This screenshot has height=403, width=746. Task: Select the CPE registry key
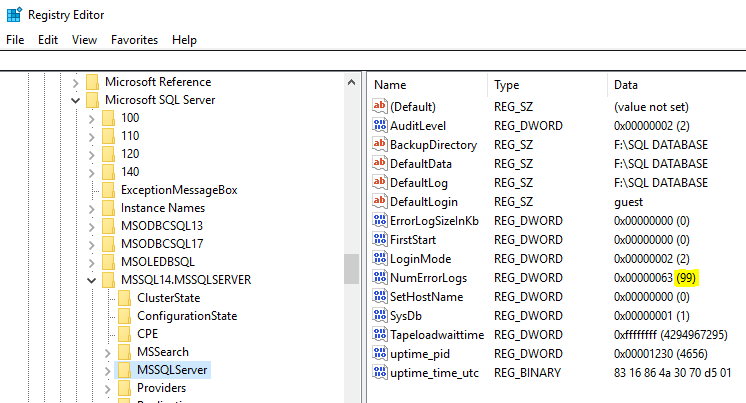coord(147,334)
